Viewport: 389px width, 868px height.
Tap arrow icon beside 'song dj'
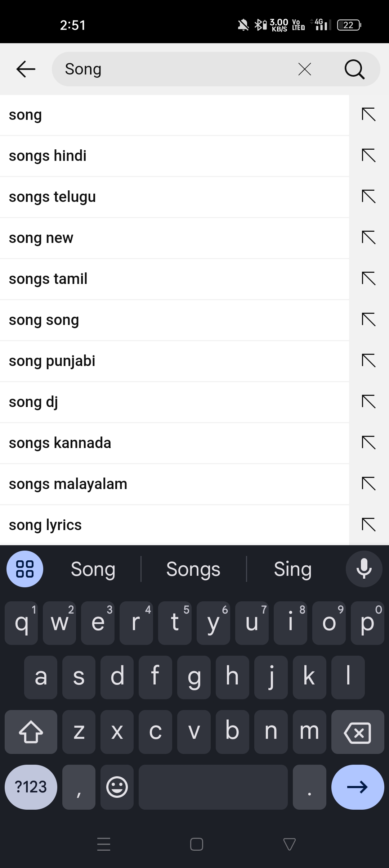(x=368, y=402)
